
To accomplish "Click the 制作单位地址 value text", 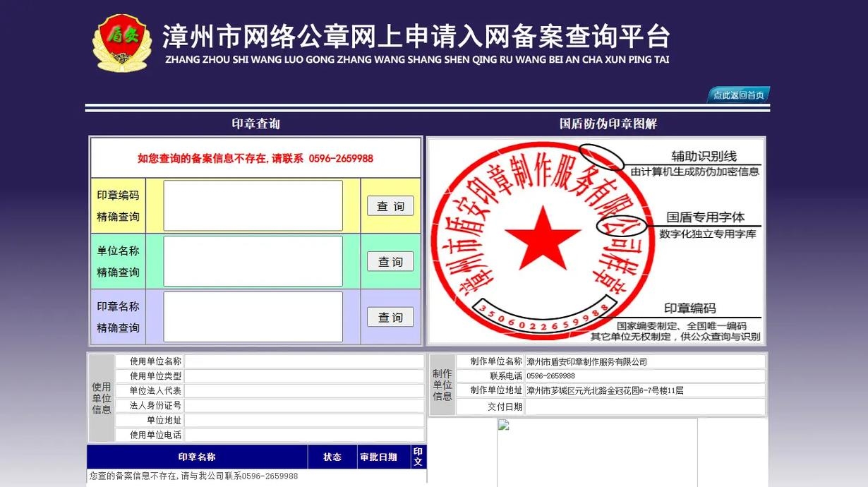I will 605,390.
